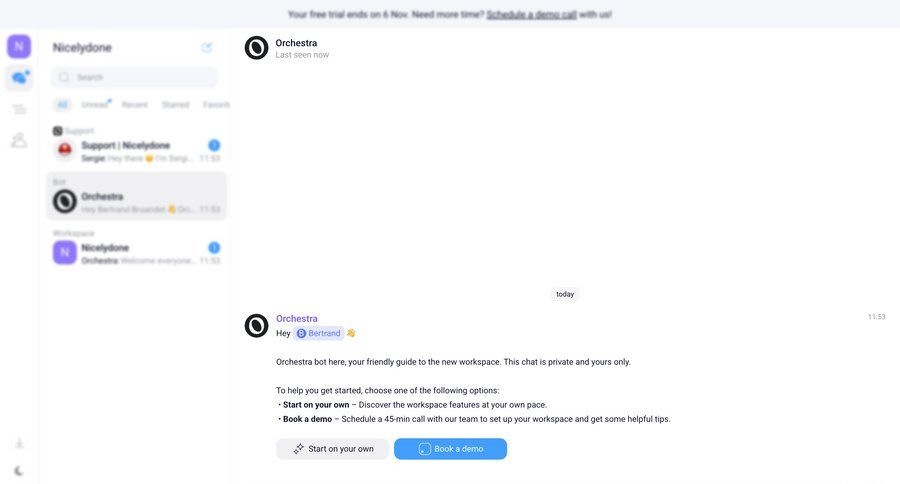Open the contacts person icon in sidebar
900x484 pixels.
(x=19, y=140)
